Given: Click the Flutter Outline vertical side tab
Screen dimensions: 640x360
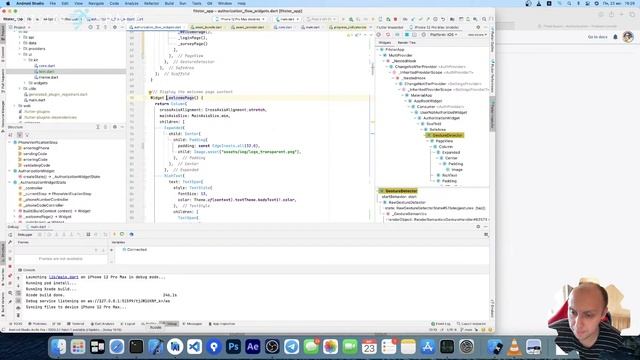Looking at the screenshot, I should [x=493, y=39].
